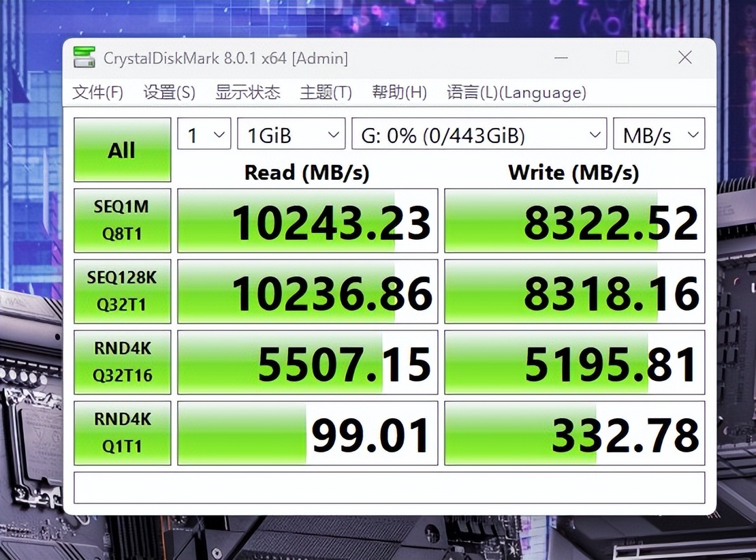756x560 pixels.
Task: Open the 显示状态 menu
Action: click(x=248, y=92)
